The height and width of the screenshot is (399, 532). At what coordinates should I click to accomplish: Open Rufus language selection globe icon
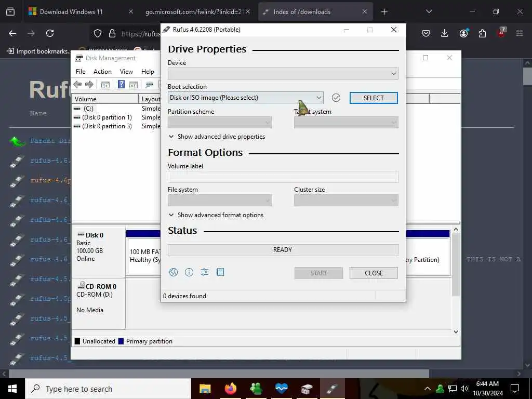174,272
